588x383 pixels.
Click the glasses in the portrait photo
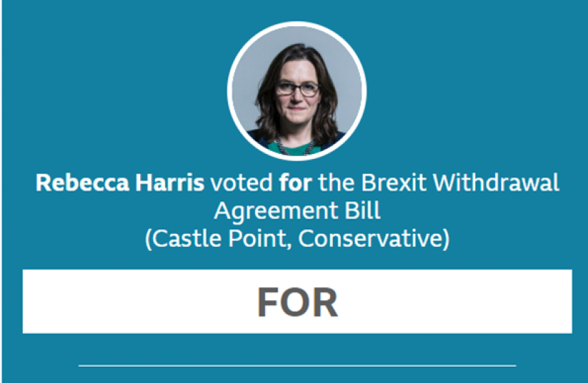point(297,89)
